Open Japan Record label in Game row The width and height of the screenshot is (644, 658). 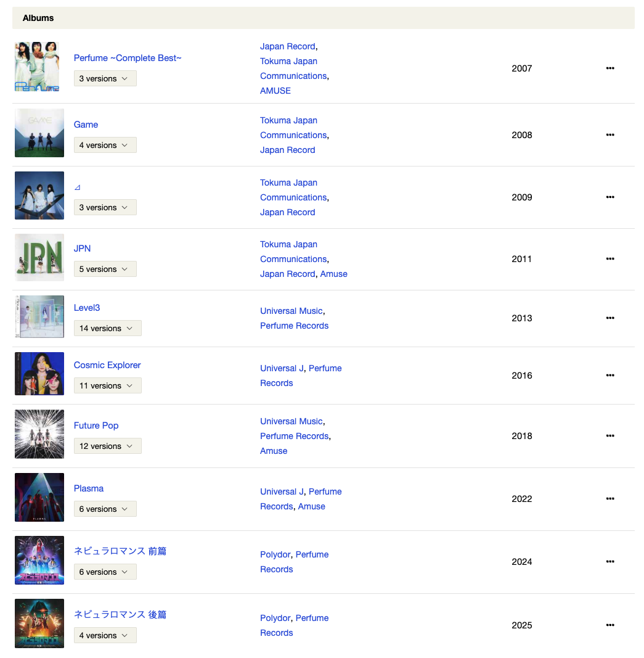point(288,150)
